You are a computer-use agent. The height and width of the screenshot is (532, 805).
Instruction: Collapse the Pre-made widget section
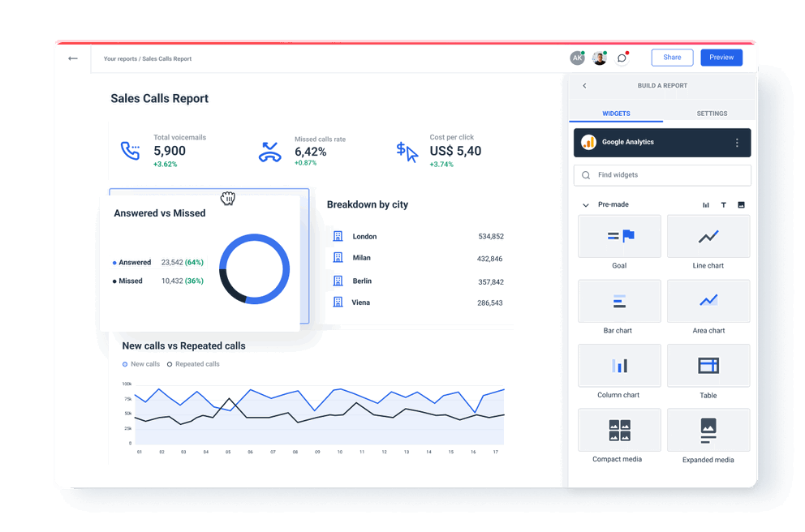[586, 204]
